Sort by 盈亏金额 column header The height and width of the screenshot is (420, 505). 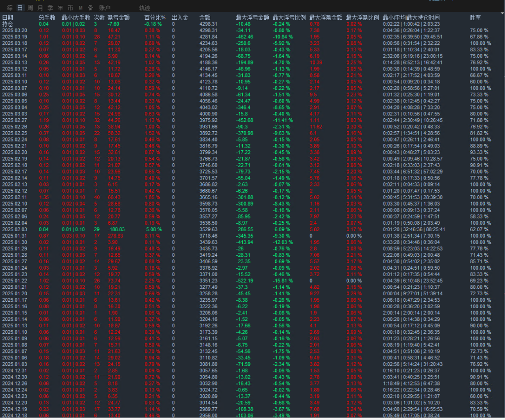tap(118, 18)
